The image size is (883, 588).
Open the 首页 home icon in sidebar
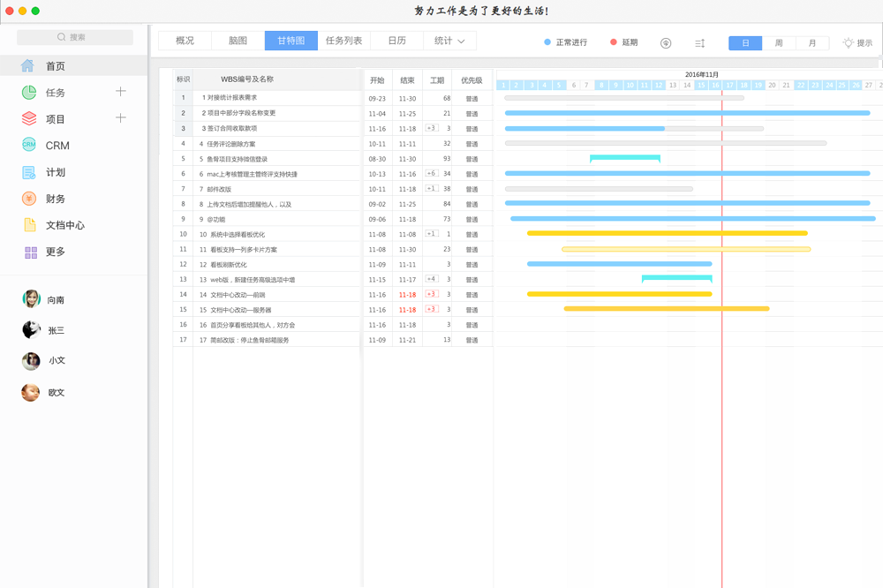pos(28,66)
